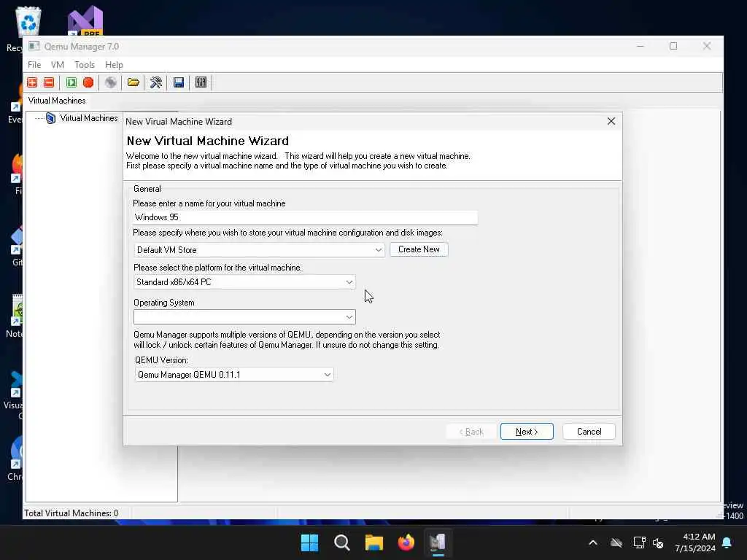Expand the Standard x86/x64 PC platform dropdown
Viewport: 747px width, 560px height.
349,282
